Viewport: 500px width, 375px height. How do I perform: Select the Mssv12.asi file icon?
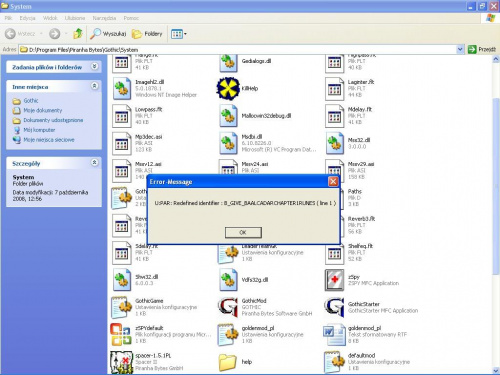tap(121, 170)
